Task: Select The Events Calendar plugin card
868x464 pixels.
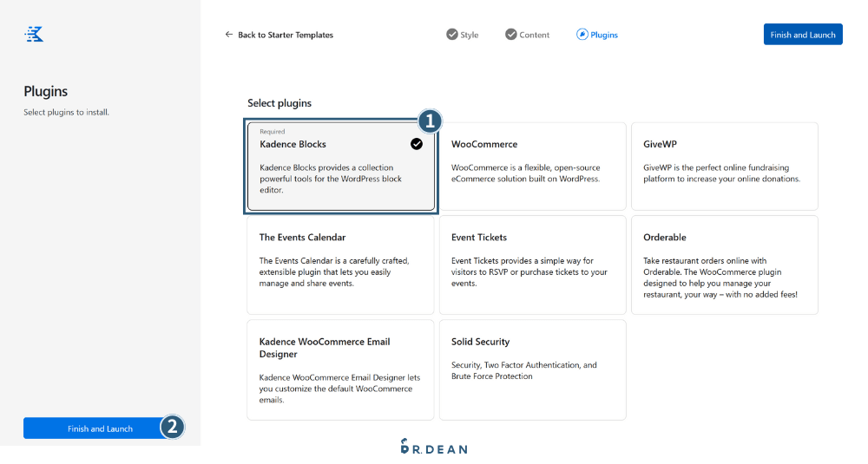Action: pos(340,265)
